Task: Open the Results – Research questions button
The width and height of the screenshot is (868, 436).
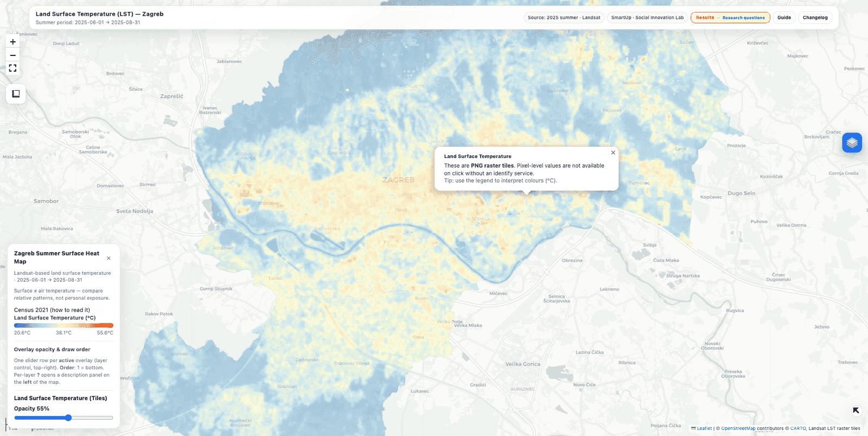Action: coord(730,18)
